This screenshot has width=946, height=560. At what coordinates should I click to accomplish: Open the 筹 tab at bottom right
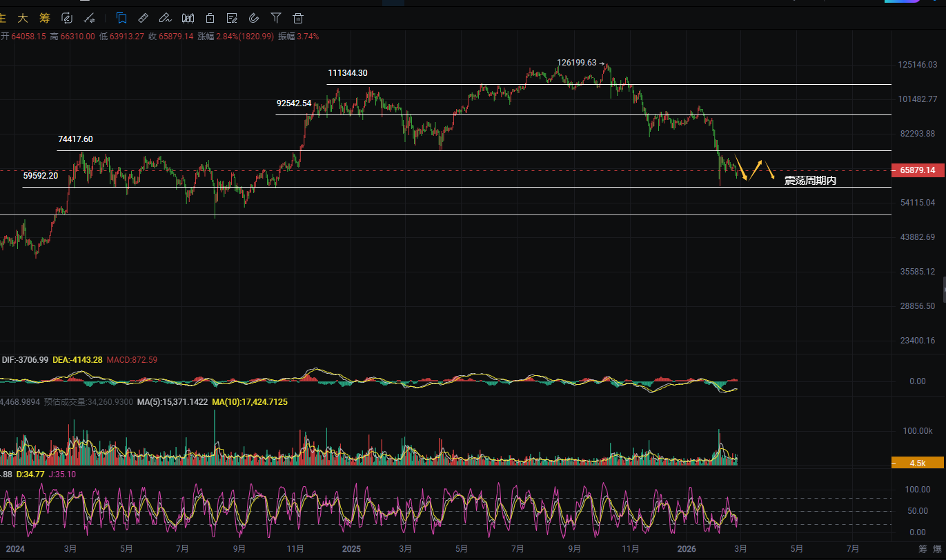coord(923,549)
